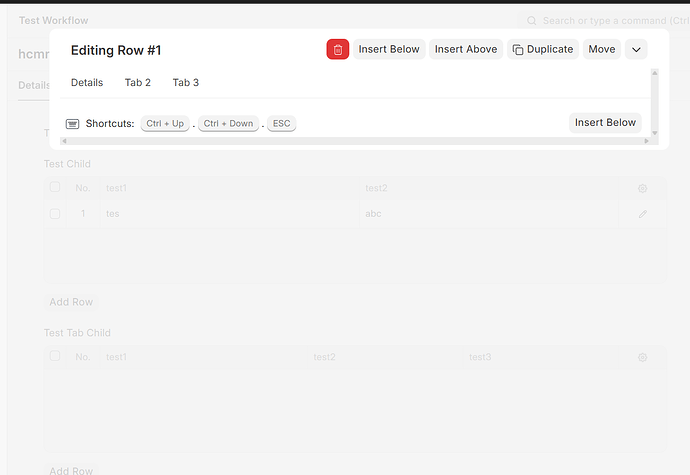The height and width of the screenshot is (475, 690).
Task: Check the row 1 checkbox
Action: click(55, 213)
